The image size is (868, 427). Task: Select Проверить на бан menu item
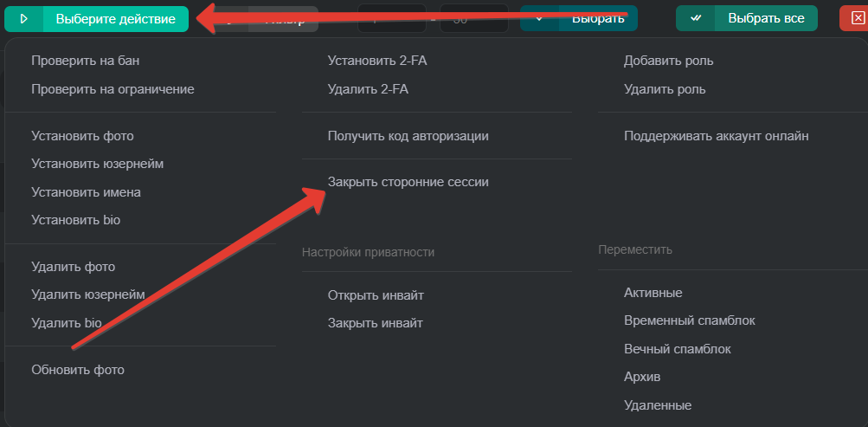coord(85,61)
